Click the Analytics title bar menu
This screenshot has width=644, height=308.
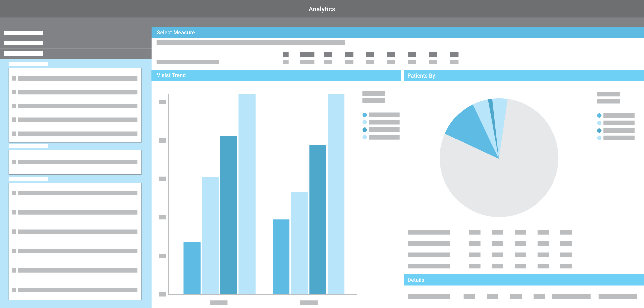322,9
